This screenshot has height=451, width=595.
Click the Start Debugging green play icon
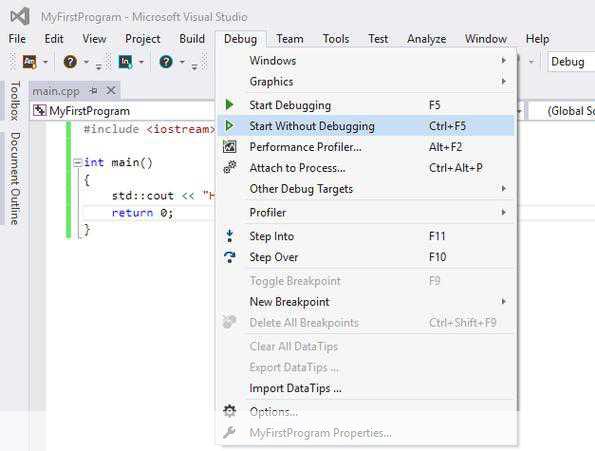point(229,104)
